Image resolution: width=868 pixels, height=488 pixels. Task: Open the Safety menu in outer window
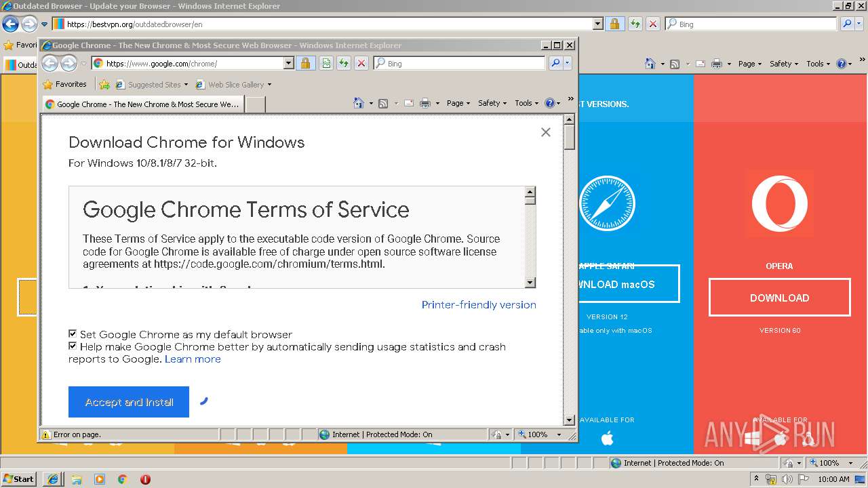click(784, 64)
